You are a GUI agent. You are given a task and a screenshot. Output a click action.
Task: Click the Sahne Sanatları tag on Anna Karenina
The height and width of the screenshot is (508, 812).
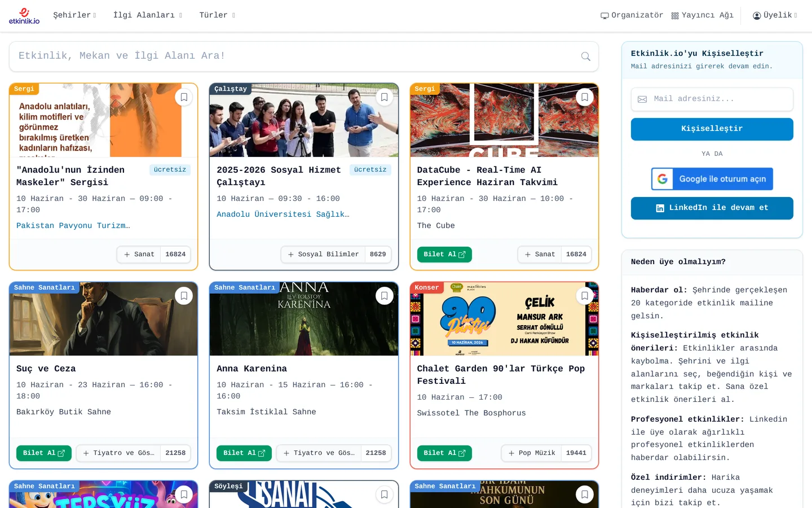(x=245, y=287)
